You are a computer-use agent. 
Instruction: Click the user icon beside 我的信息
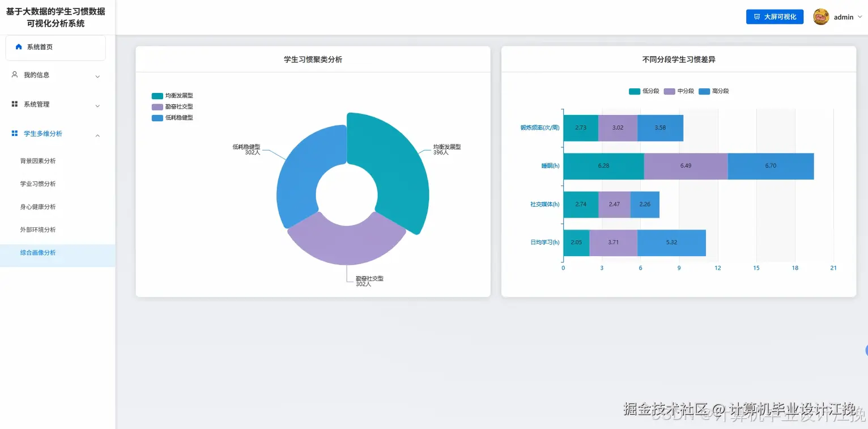15,74
